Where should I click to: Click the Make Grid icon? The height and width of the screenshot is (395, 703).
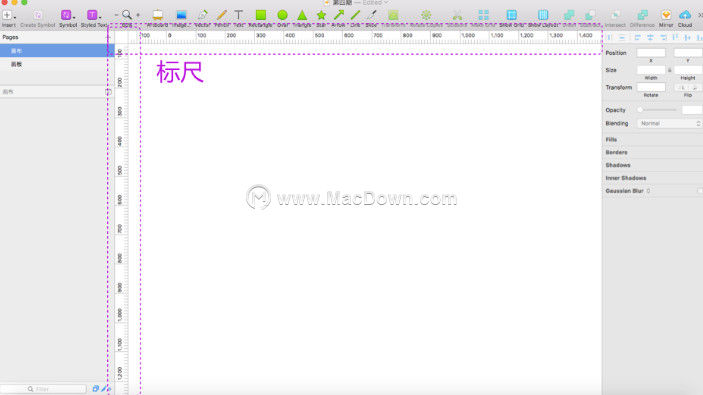[483, 15]
